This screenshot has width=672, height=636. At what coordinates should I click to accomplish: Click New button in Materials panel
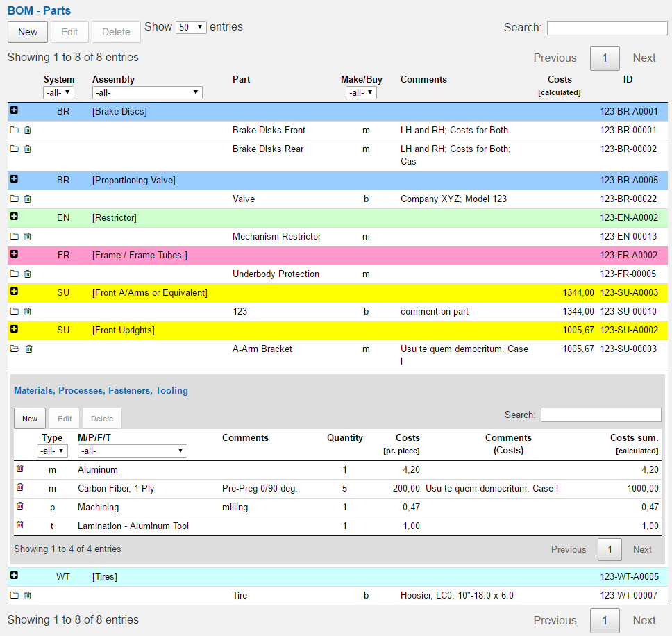[30, 419]
